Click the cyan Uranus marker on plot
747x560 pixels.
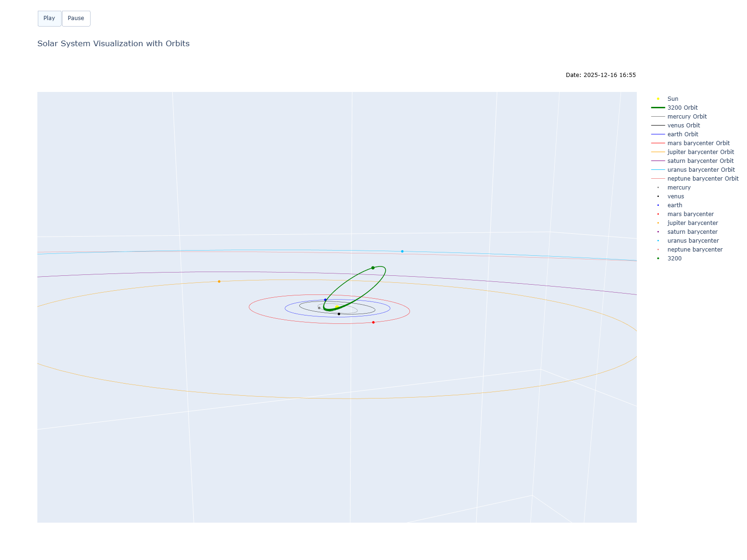pos(402,252)
